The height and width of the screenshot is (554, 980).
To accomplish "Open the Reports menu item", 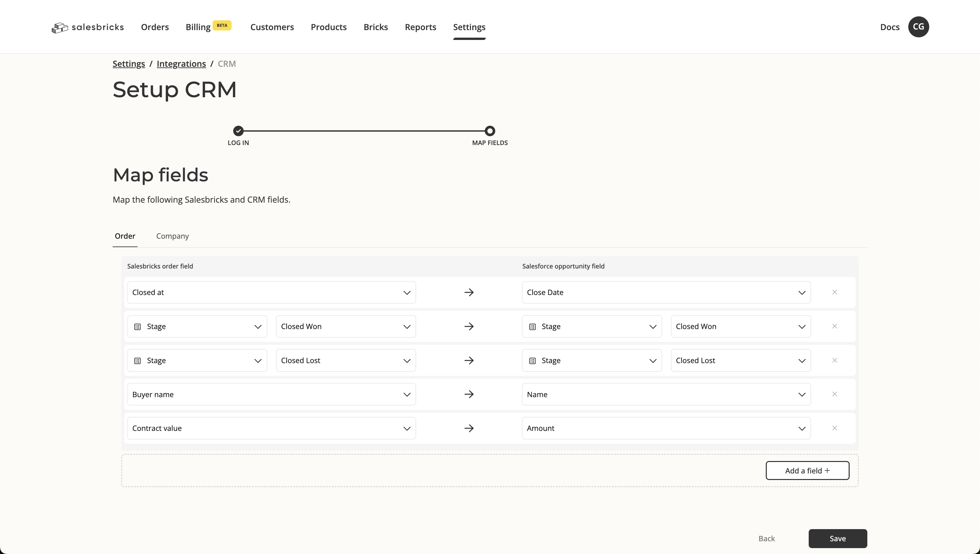I will tap(420, 27).
